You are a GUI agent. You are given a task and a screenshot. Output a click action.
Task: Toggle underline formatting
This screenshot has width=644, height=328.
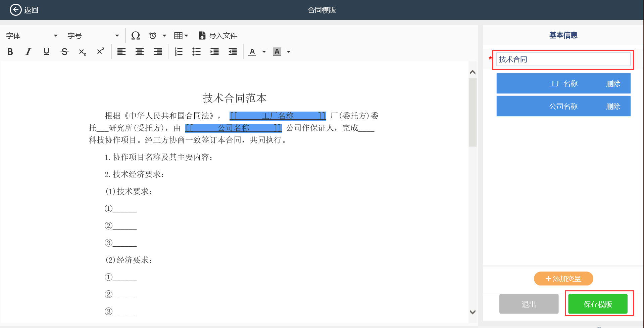click(46, 52)
